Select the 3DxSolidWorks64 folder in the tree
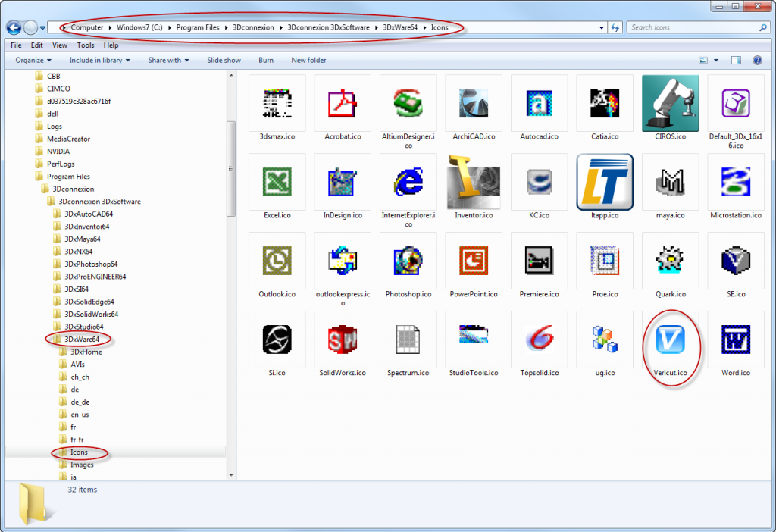The image size is (776, 532). point(91,315)
